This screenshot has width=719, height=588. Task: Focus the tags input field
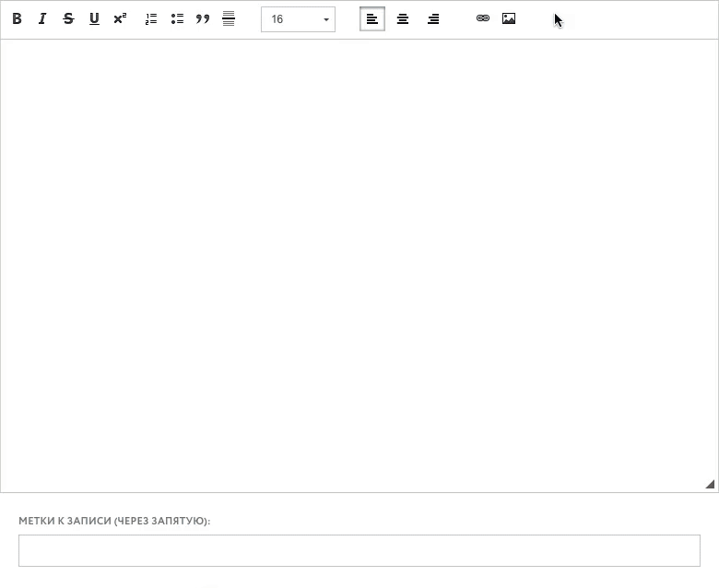[x=359, y=550]
